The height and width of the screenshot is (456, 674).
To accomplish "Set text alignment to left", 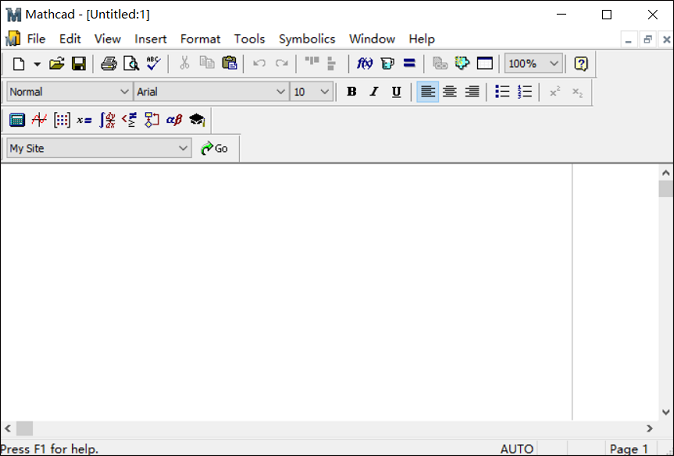I will tap(428, 92).
